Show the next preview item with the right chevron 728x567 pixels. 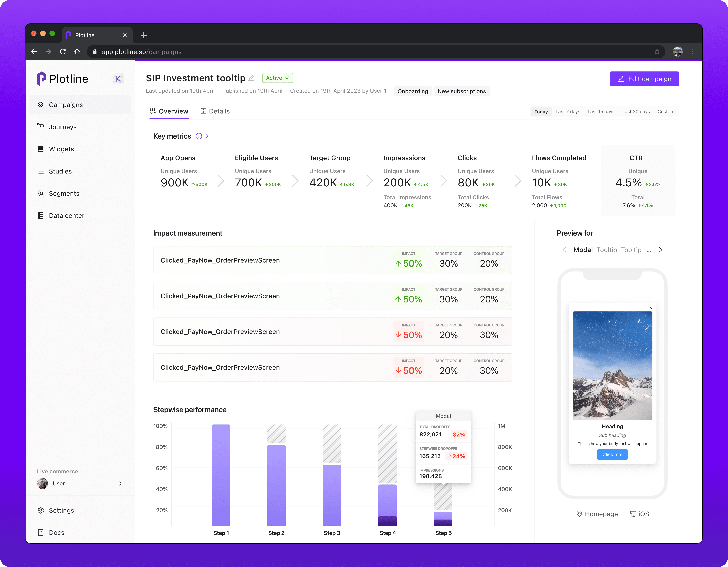661,250
